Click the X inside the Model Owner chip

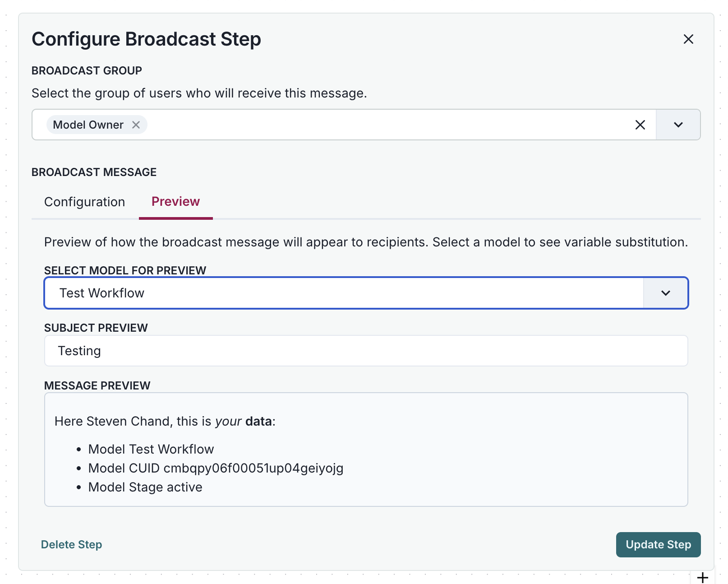pos(137,125)
